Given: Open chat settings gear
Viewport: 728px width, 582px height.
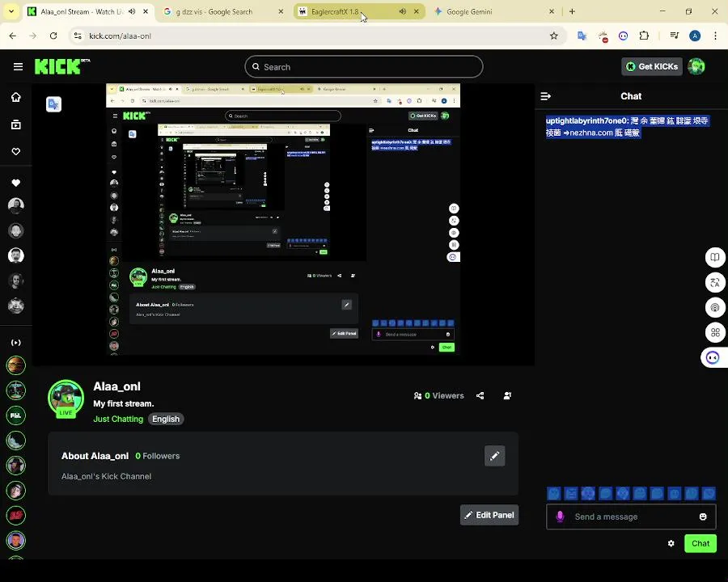Looking at the screenshot, I should click(x=671, y=543).
